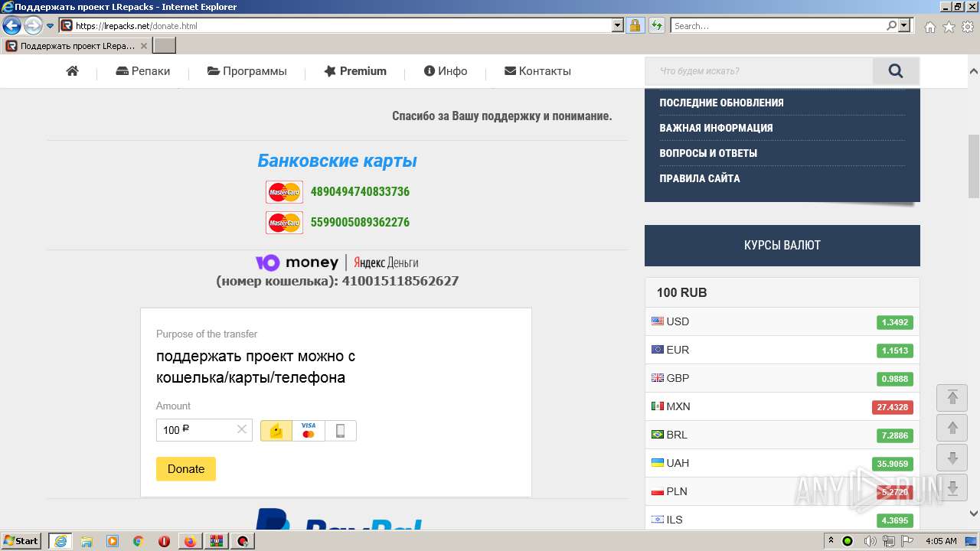Viewport: 980px width, 551px height.
Task: Open a new blank tab
Action: click(165, 46)
